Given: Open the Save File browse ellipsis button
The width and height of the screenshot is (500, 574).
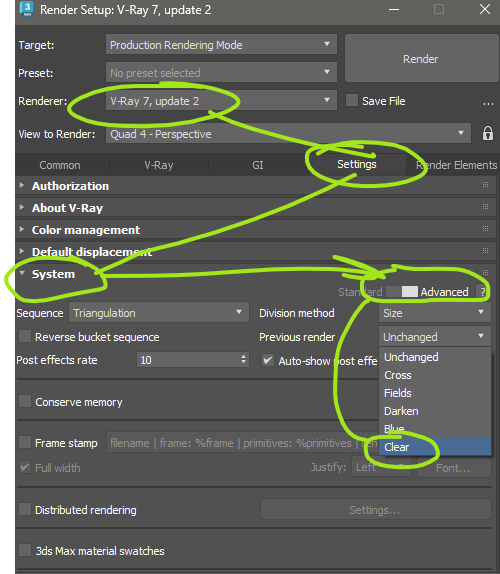Looking at the screenshot, I should pos(488,104).
